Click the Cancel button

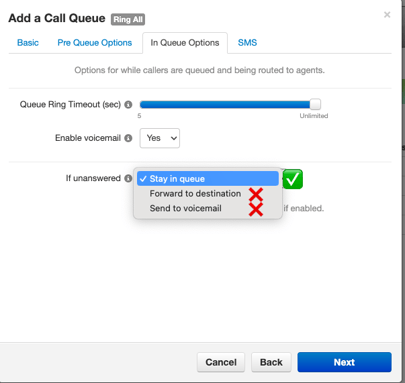(221, 362)
